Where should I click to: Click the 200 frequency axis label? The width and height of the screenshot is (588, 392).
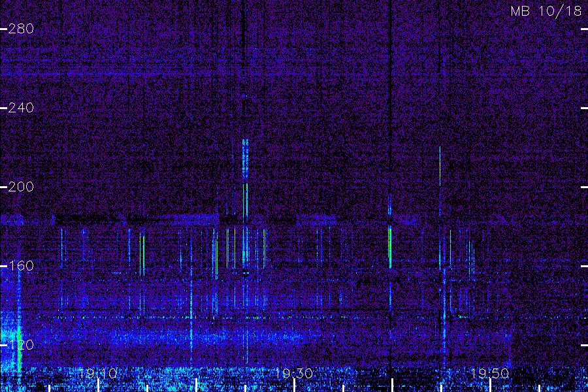coord(21,187)
